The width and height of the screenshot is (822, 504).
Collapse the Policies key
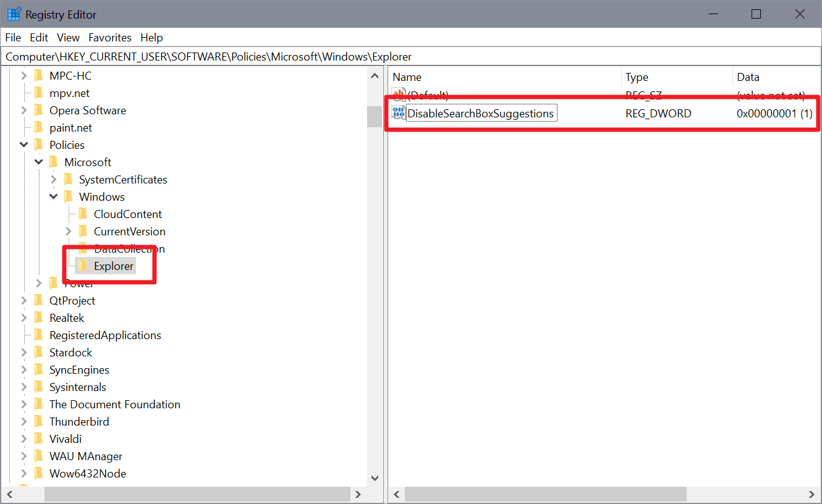click(24, 145)
